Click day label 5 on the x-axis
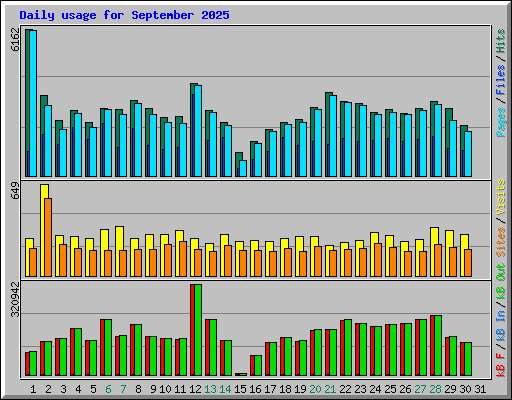Viewport: 512px width, 400px height. (93, 389)
